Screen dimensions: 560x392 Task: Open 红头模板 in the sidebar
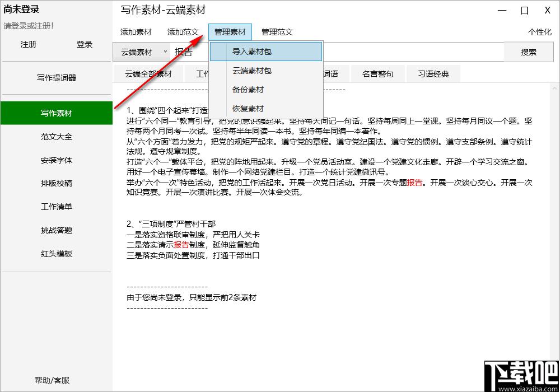coord(57,254)
